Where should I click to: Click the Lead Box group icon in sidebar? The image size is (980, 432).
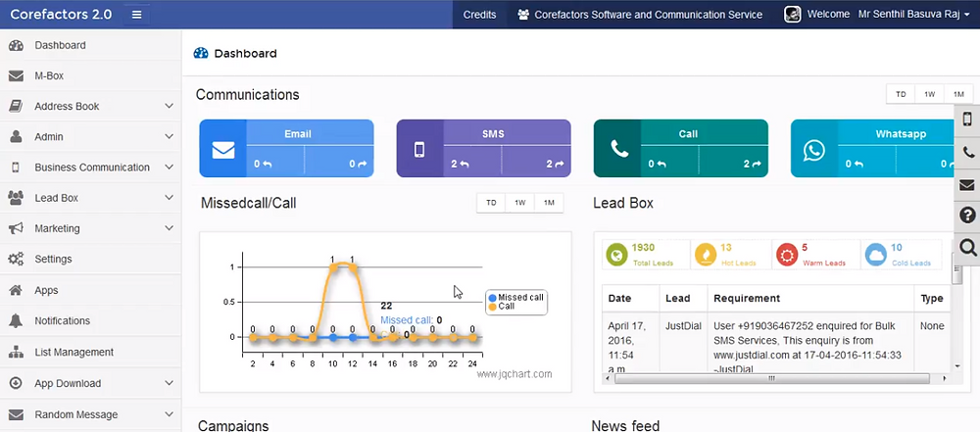(x=16, y=198)
